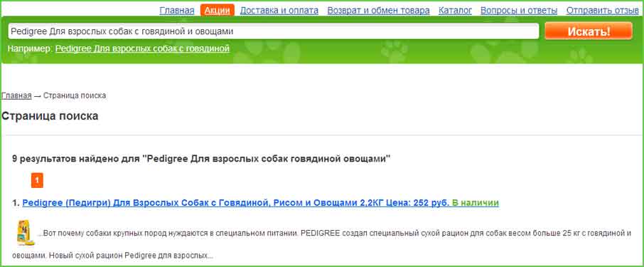Open Pedigree (Педигри) 2,2КГ product result link

click(x=236, y=203)
